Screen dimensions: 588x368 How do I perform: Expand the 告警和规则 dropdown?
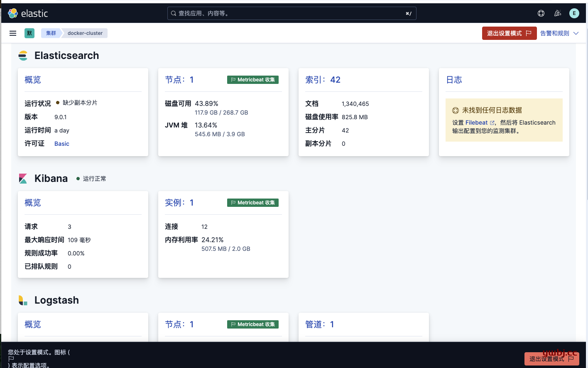[x=559, y=33]
